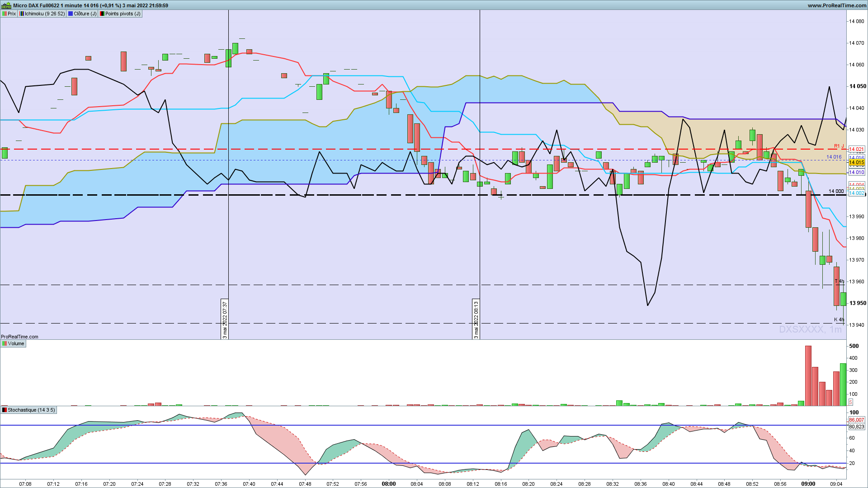Screen dimensions: 868x488
Task: Click the Volume color icon
Action: tap(5, 343)
